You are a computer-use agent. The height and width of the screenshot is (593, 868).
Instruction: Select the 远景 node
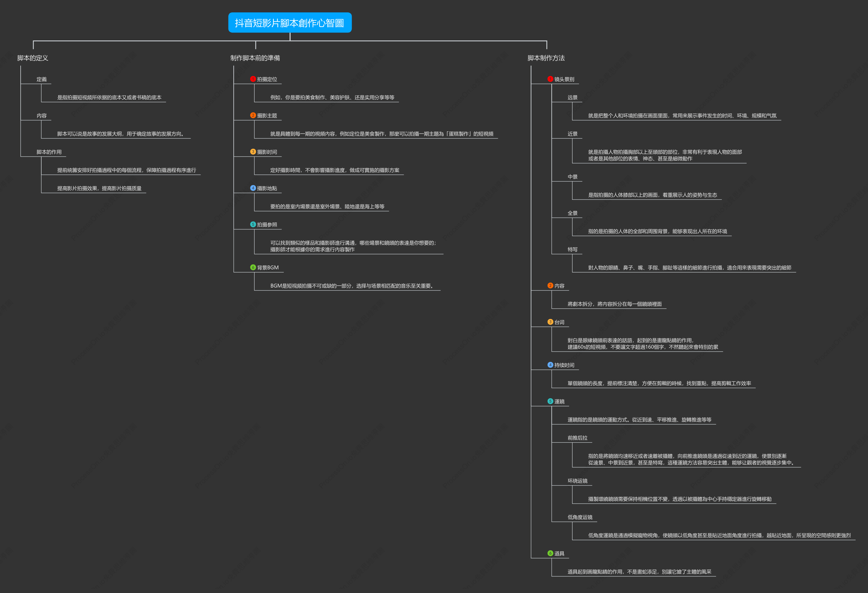(x=572, y=97)
